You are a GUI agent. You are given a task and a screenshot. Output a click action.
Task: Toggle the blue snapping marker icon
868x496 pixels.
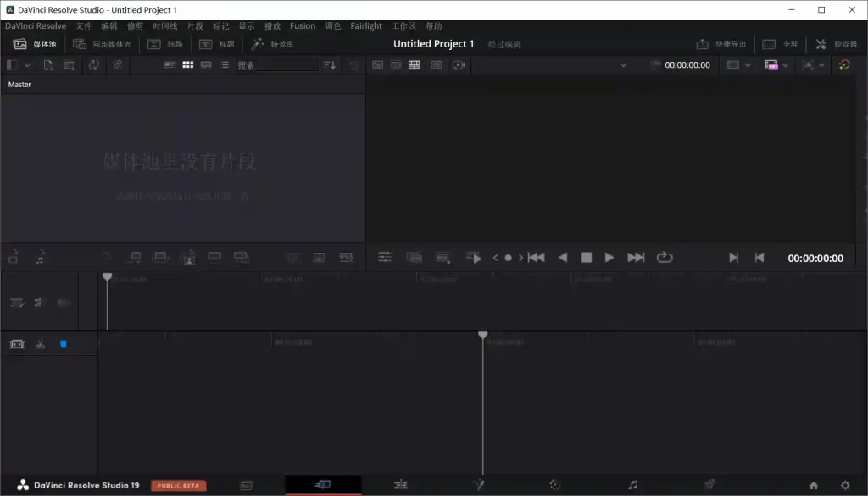(63, 344)
